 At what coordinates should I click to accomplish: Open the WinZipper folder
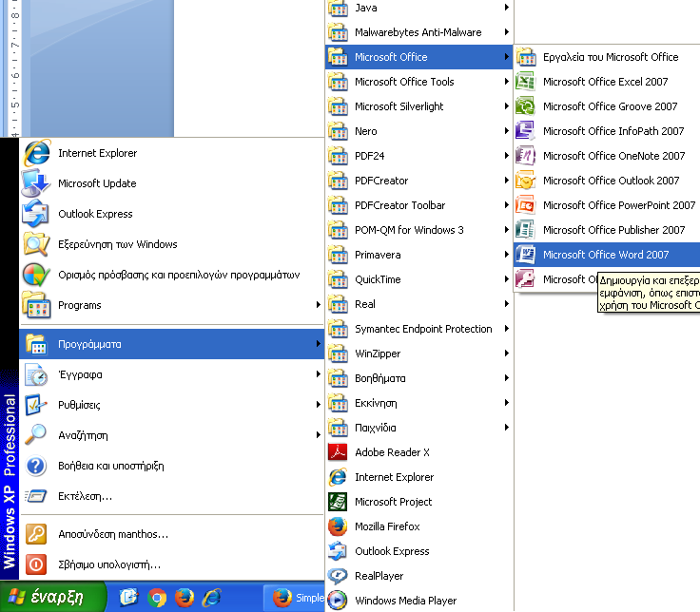[x=419, y=354]
